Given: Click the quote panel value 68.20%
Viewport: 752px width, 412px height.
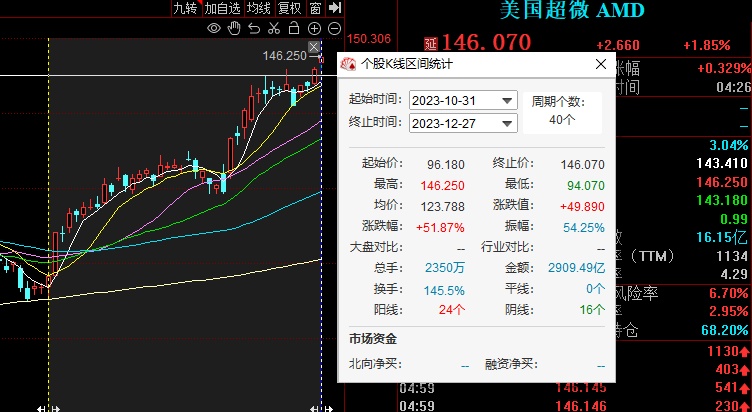Looking at the screenshot, I should (724, 330).
